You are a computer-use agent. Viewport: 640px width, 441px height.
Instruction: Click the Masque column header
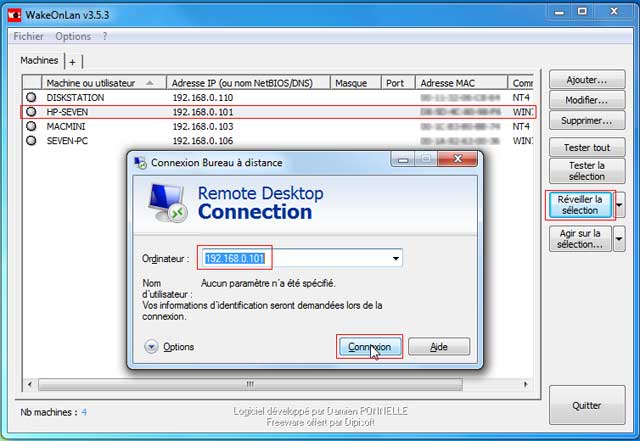(x=355, y=83)
